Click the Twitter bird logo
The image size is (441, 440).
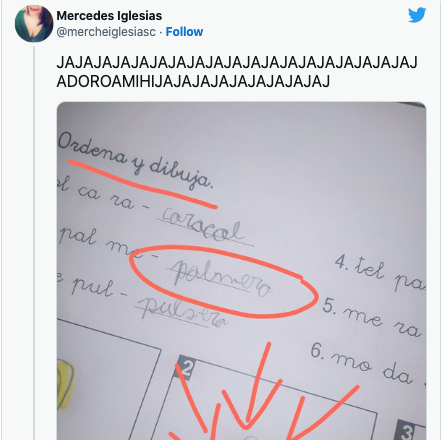pos(417,15)
